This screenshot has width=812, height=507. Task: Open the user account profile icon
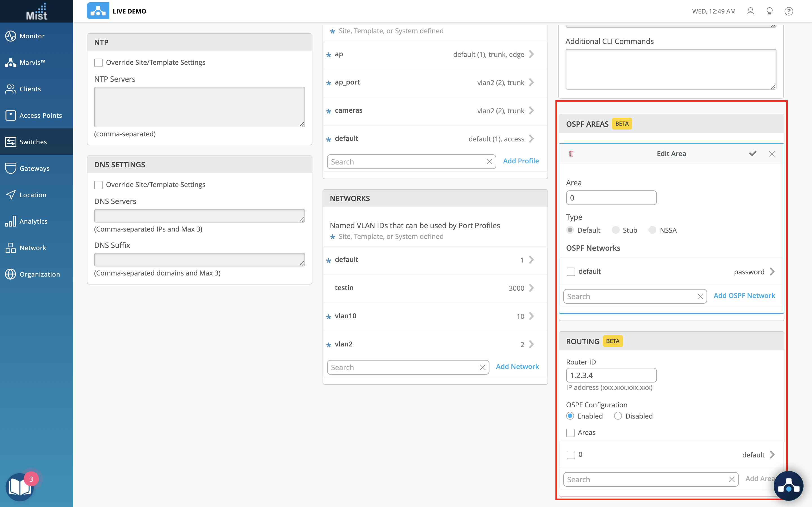(750, 11)
